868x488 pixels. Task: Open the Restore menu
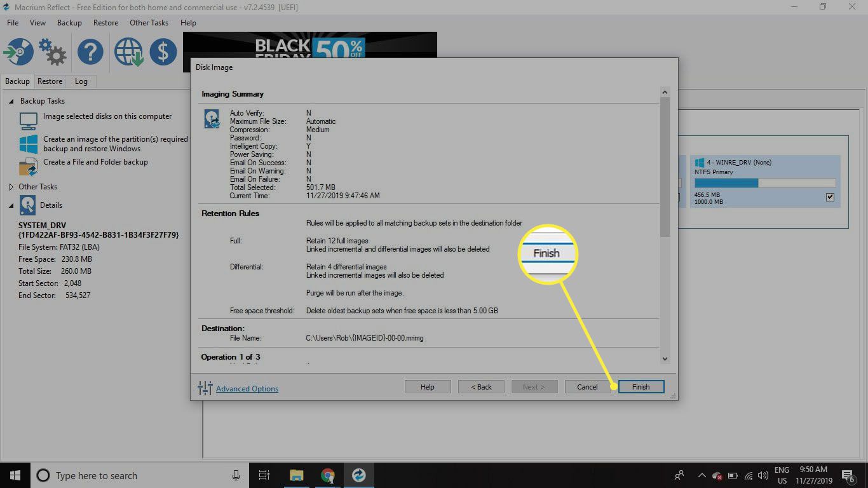click(x=105, y=23)
